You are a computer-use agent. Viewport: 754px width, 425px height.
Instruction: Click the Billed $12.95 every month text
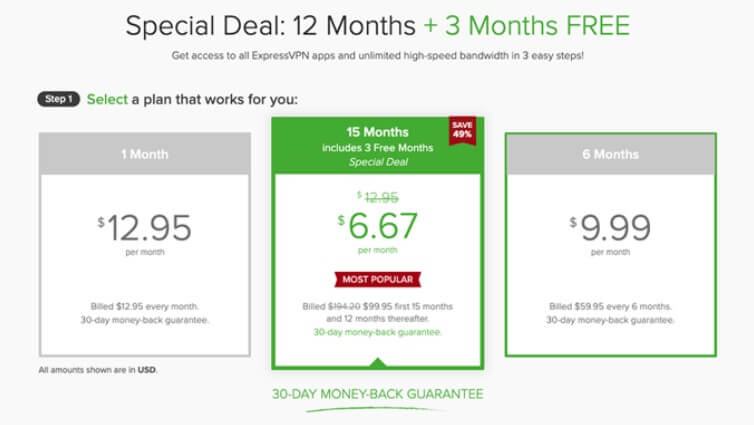145,306
